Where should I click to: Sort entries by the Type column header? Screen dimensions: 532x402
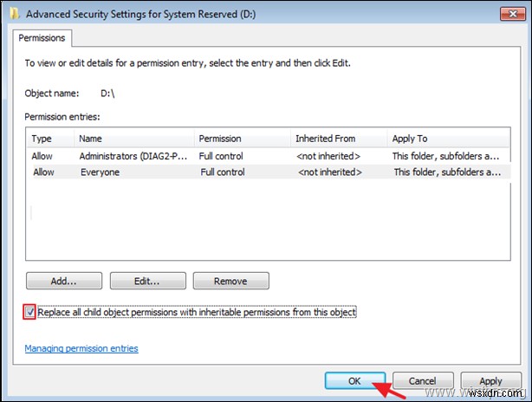click(x=43, y=139)
